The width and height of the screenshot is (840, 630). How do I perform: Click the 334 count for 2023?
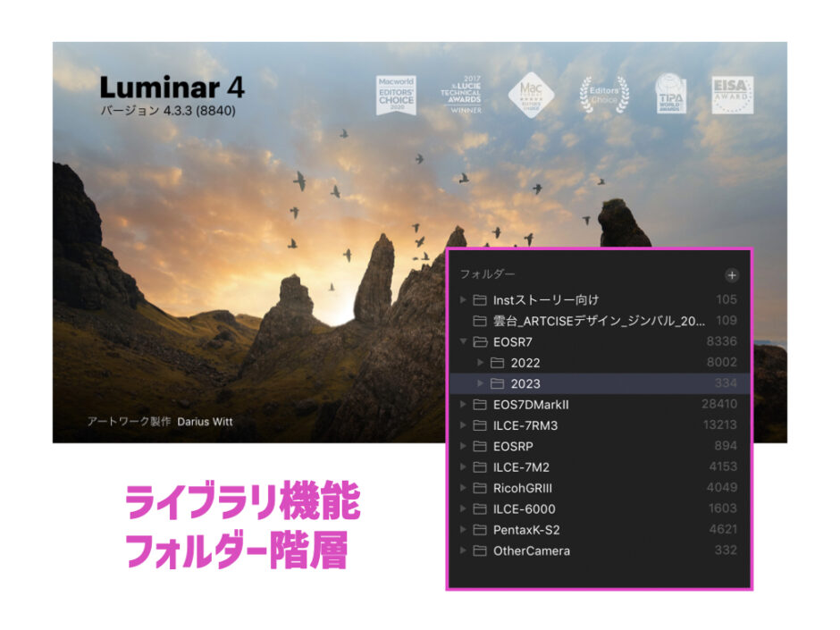[726, 383]
